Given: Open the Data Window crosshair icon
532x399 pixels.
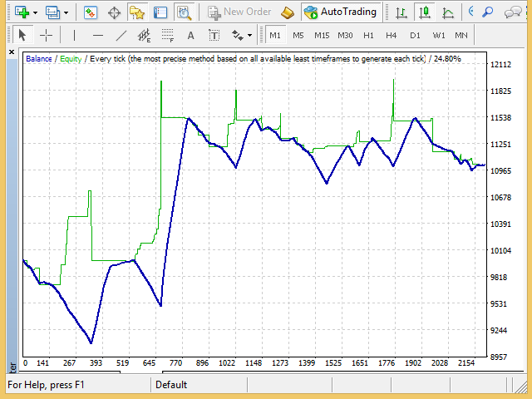Looking at the screenshot, I should click(x=115, y=12).
